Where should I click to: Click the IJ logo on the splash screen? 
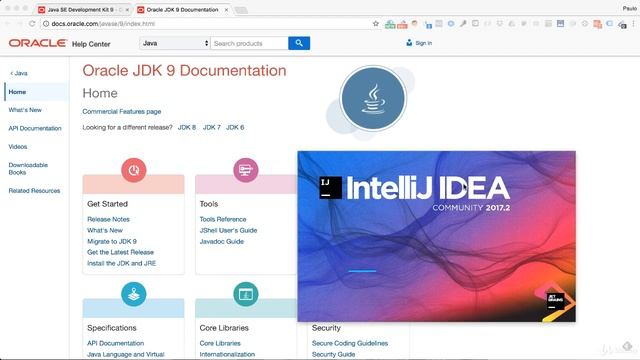click(x=330, y=188)
